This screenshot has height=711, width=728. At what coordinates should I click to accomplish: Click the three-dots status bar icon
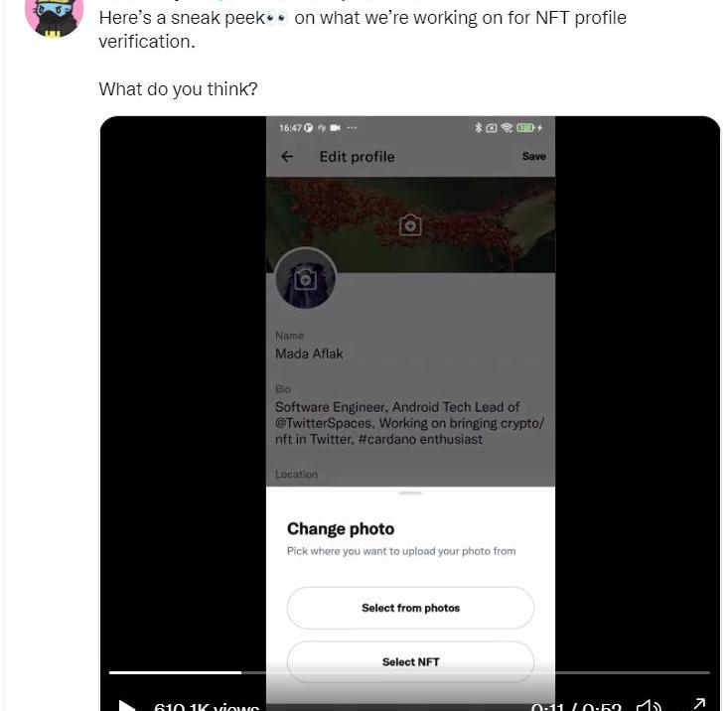pyautogui.click(x=352, y=128)
